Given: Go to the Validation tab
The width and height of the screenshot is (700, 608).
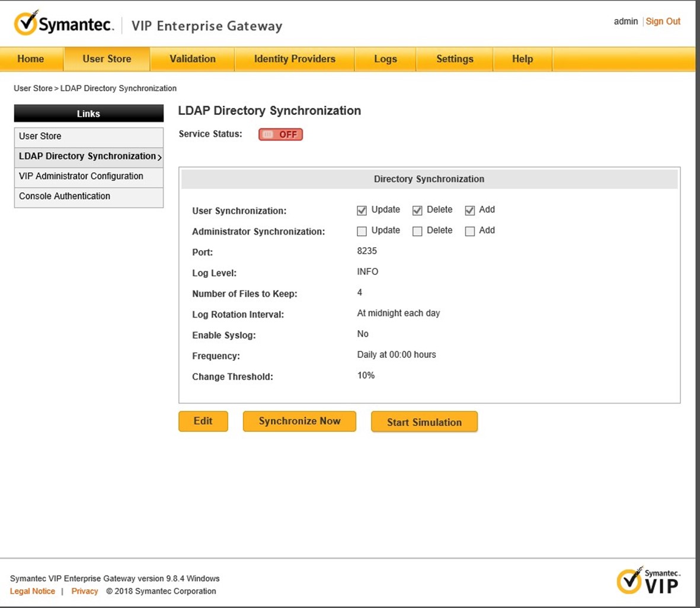Looking at the screenshot, I should (x=193, y=59).
